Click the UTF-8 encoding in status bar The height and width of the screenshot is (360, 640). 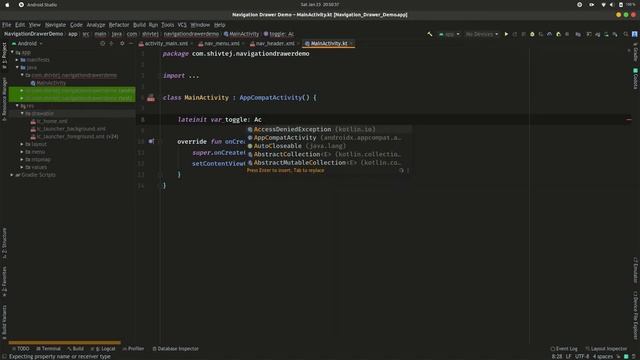click(582, 356)
